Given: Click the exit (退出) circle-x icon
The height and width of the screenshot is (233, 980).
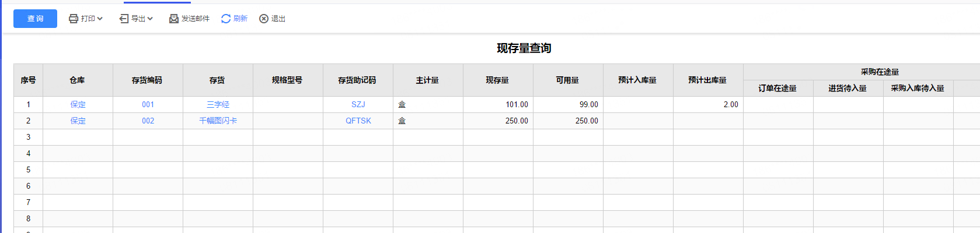Looking at the screenshot, I should [x=264, y=19].
